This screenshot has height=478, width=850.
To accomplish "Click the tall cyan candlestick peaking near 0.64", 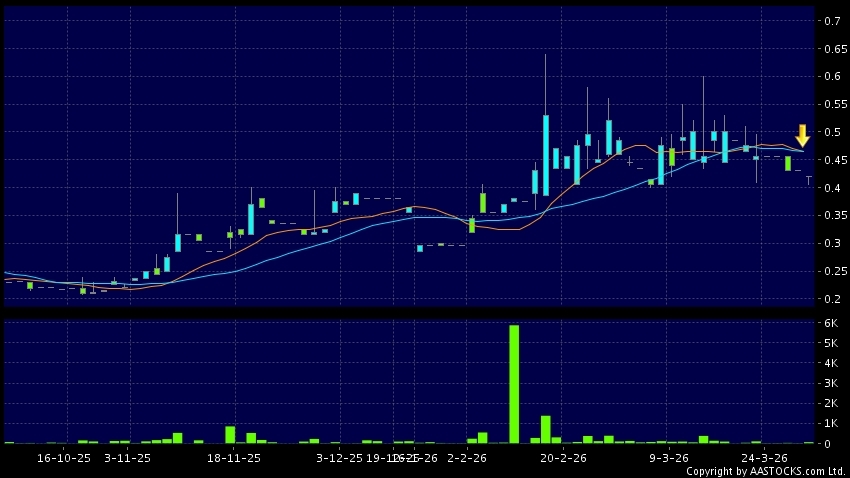I will pyautogui.click(x=546, y=154).
